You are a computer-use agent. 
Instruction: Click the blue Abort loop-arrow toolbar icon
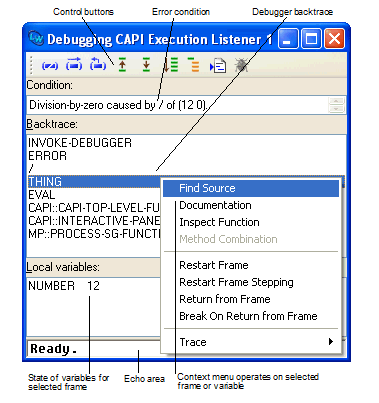(x=98, y=64)
